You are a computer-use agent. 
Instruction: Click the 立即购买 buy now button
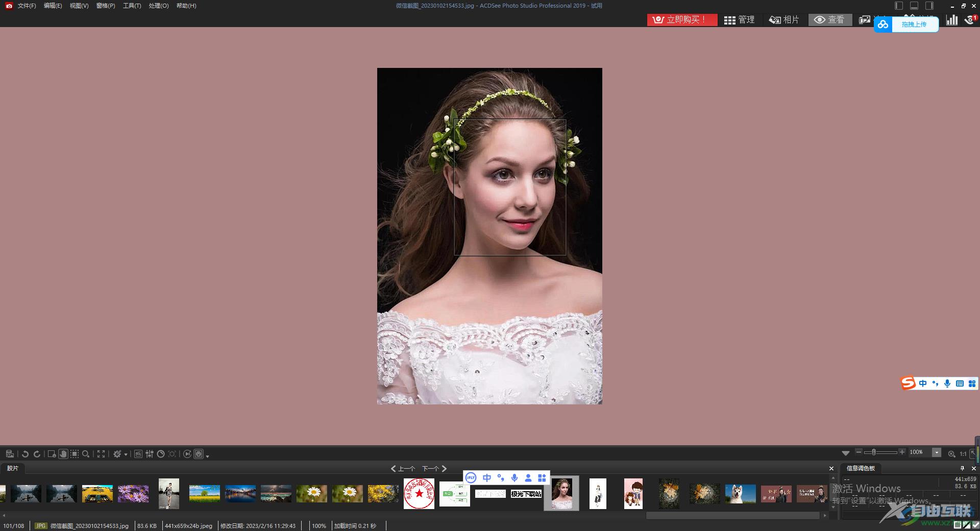tap(682, 19)
